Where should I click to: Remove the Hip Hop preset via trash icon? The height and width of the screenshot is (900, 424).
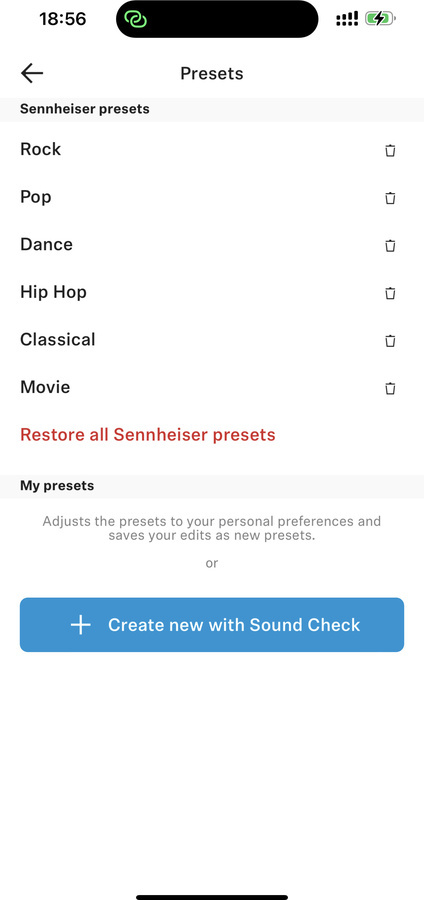390,294
